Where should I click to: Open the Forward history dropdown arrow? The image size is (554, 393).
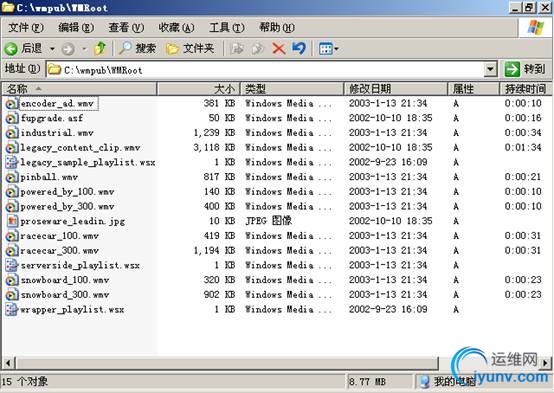84,48
